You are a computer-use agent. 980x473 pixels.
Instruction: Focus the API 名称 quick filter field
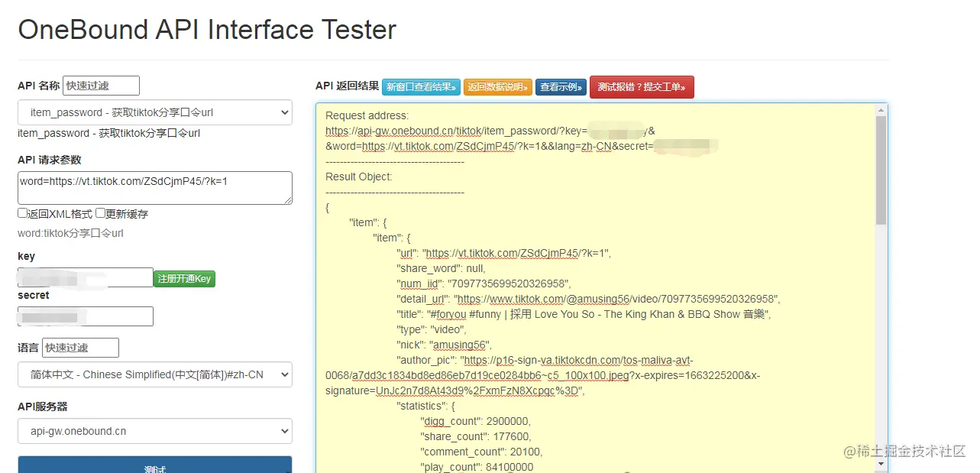[x=102, y=86]
